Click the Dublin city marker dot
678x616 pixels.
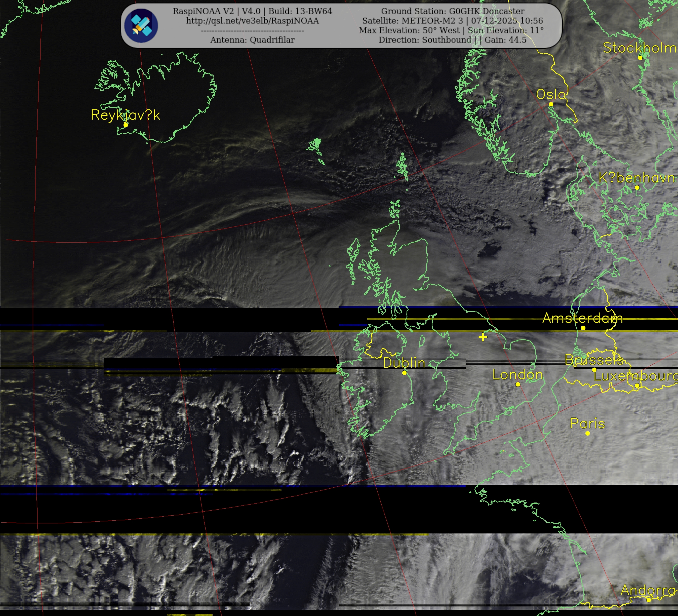click(404, 373)
